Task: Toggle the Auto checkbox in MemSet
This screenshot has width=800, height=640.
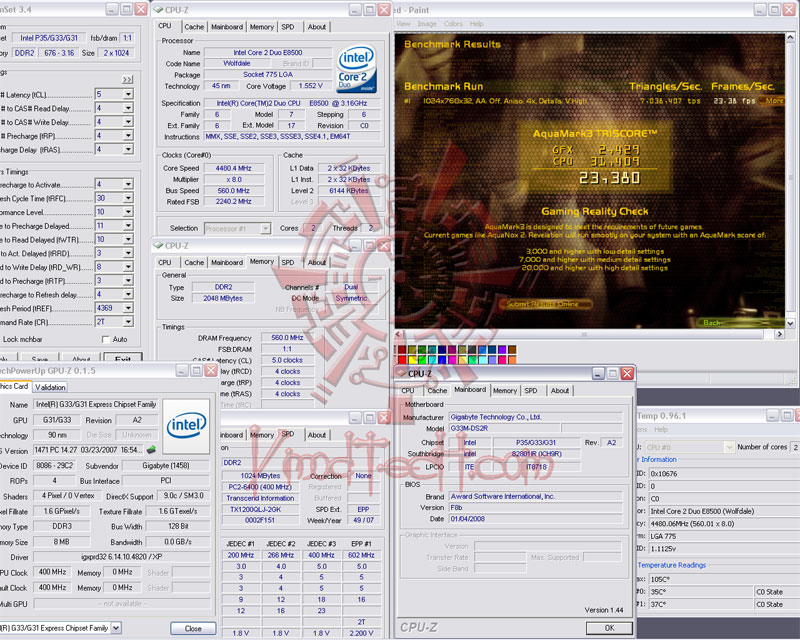Action: click(x=106, y=339)
